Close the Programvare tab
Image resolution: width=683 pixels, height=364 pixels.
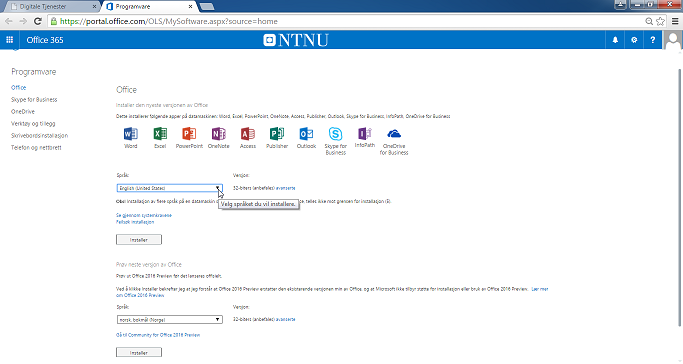point(190,7)
